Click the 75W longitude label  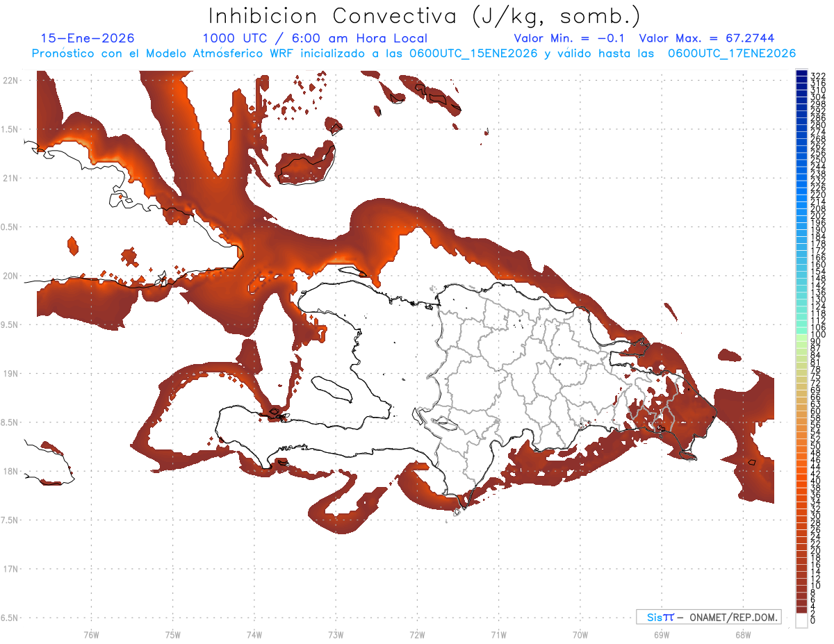[172, 634]
